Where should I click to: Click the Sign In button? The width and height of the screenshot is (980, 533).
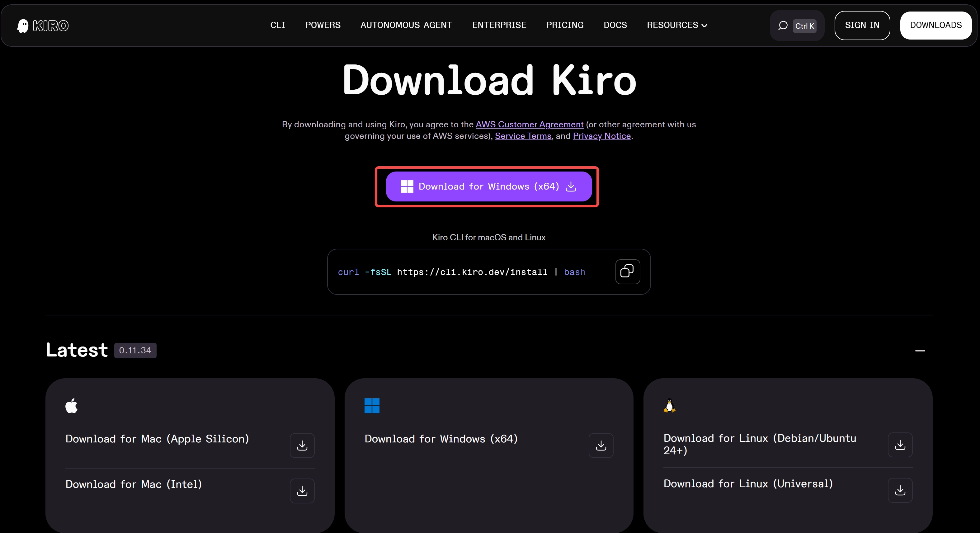pos(862,26)
